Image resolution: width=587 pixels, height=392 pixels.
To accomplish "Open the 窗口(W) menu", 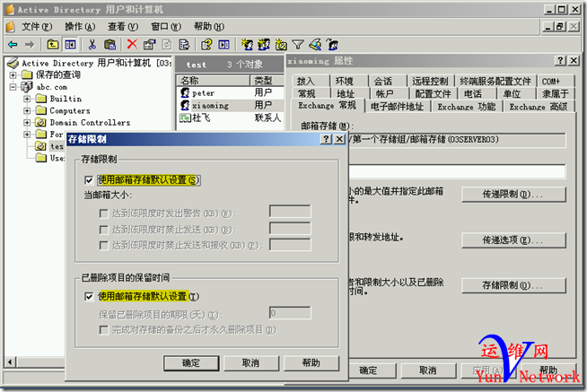I will click(x=166, y=27).
